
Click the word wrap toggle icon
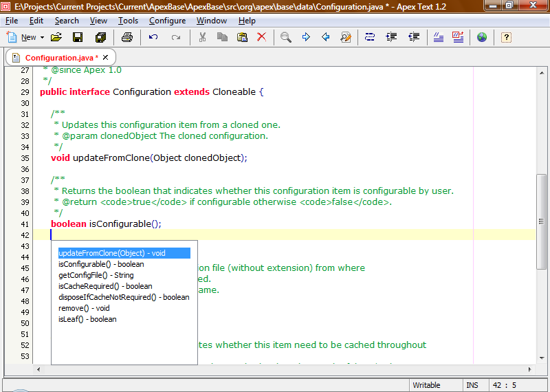click(370, 37)
